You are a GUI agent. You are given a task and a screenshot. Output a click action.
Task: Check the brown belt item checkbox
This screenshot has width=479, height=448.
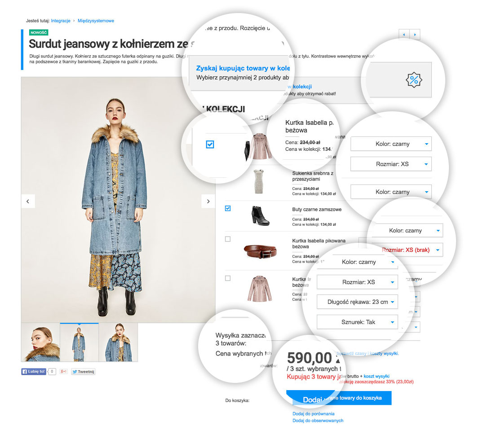point(227,239)
